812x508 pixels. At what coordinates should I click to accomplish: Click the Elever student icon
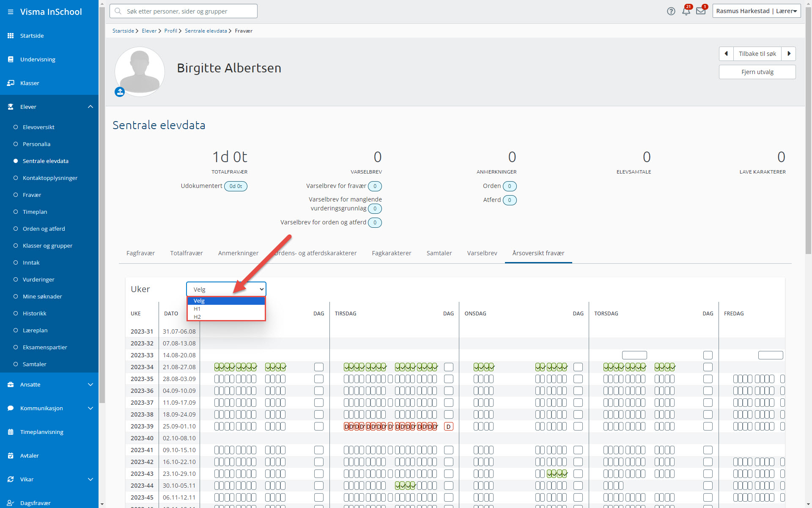point(11,107)
